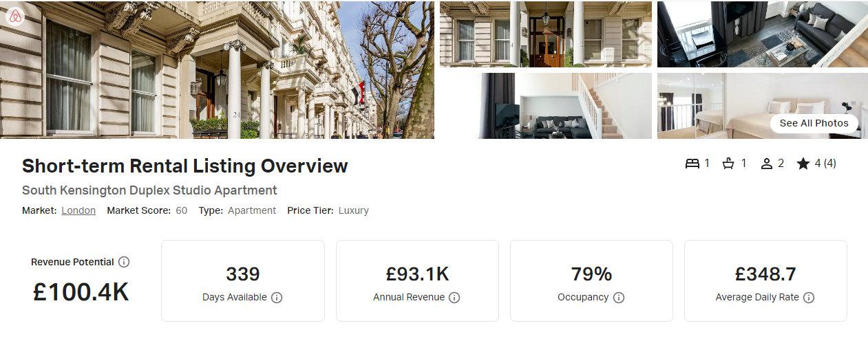This screenshot has height=343, width=868.
Task: Open the London market link
Action: coord(78,210)
